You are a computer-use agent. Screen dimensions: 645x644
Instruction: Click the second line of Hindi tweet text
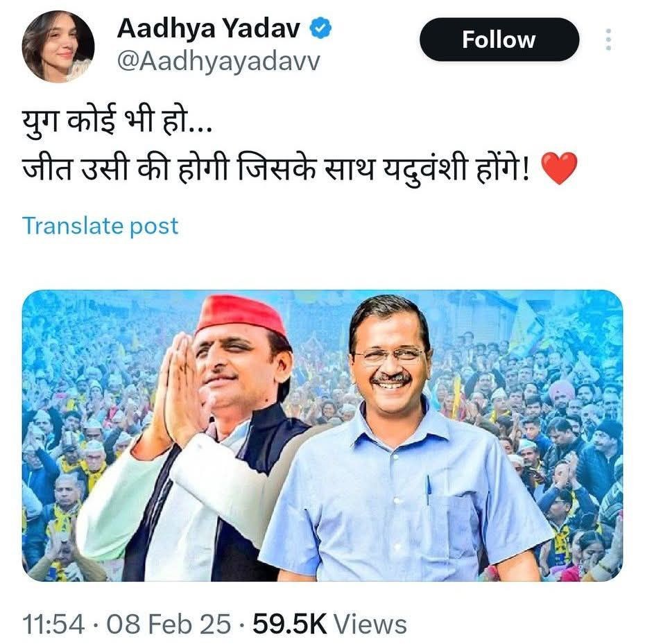click(x=277, y=171)
